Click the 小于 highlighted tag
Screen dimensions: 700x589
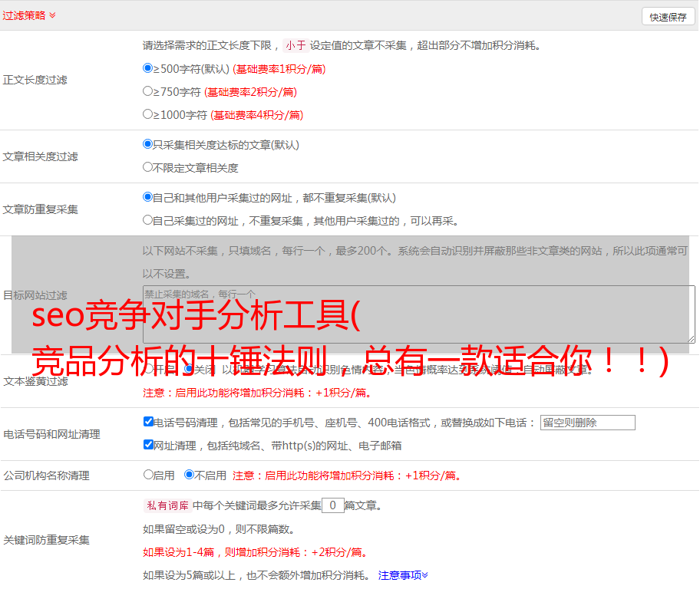[296, 45]
